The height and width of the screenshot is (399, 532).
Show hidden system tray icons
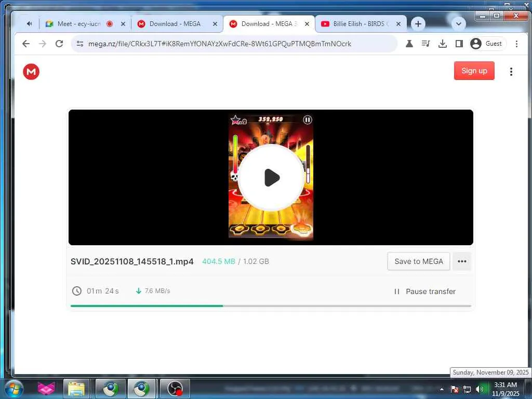pos(442,389)
